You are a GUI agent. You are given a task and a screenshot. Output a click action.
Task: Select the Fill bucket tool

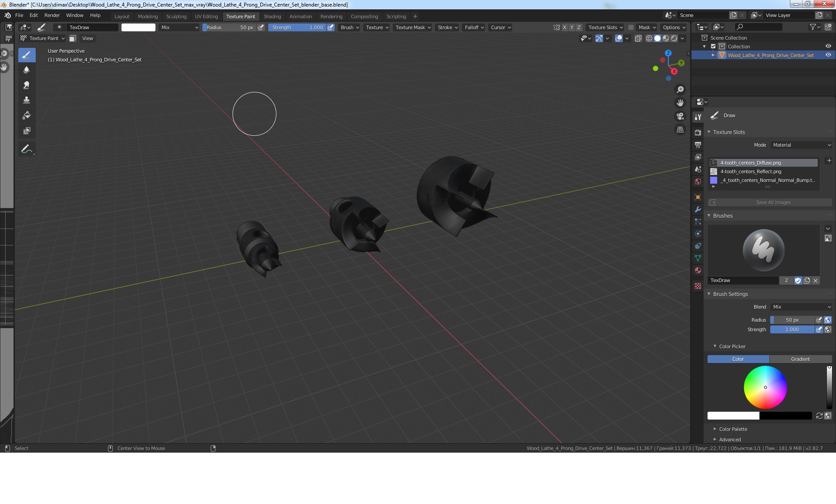[27, 116]
